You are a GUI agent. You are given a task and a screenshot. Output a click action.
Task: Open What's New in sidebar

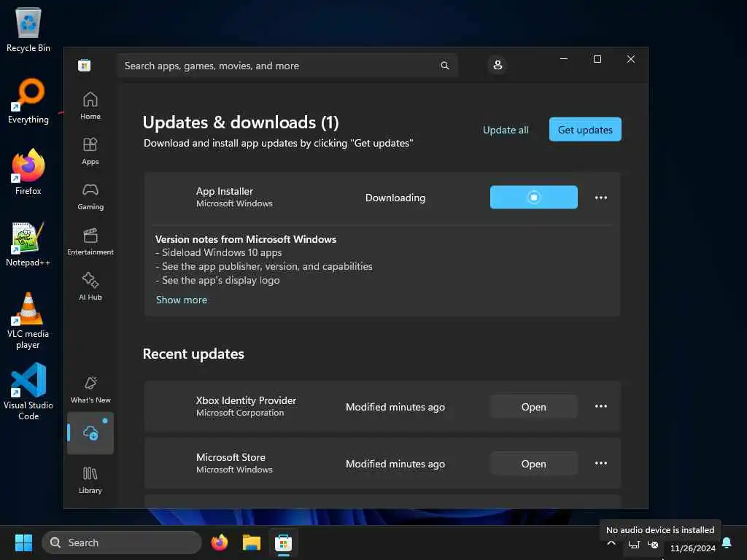[90, 389]
